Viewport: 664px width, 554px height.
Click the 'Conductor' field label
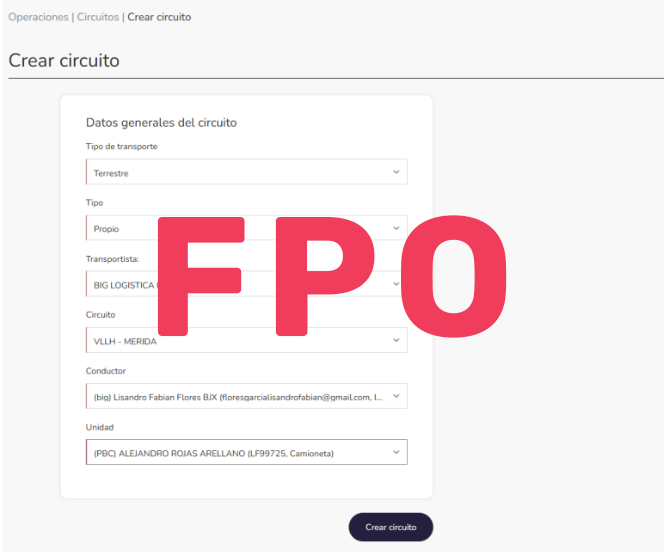(106, 371)
